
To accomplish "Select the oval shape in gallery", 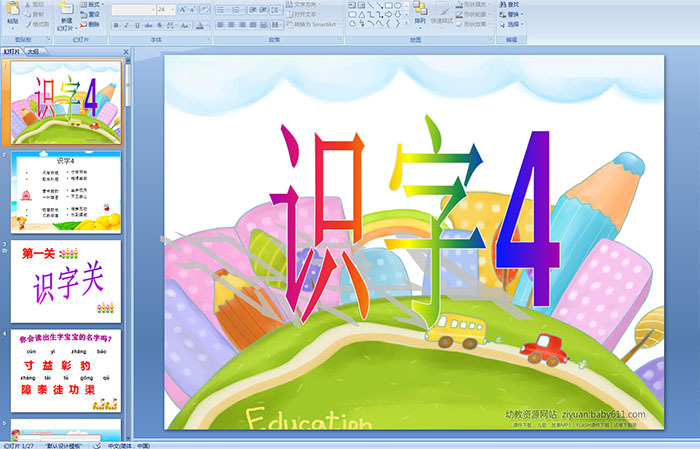I will point(397,5).
